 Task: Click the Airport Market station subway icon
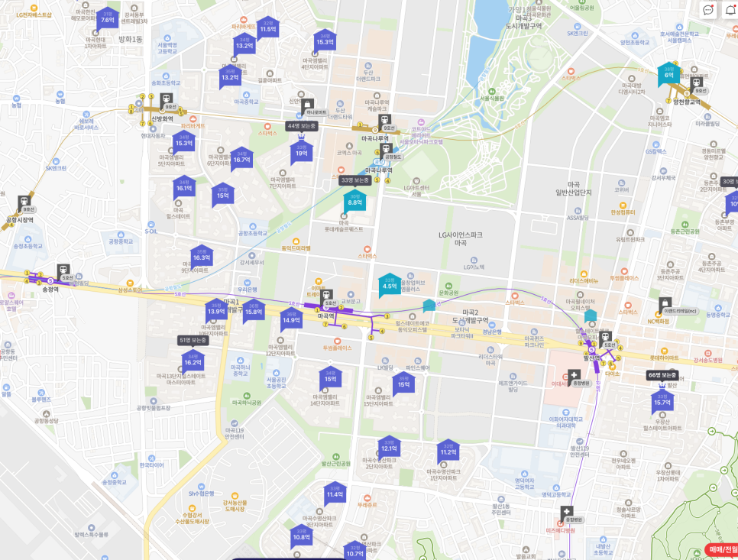(24, 202)
